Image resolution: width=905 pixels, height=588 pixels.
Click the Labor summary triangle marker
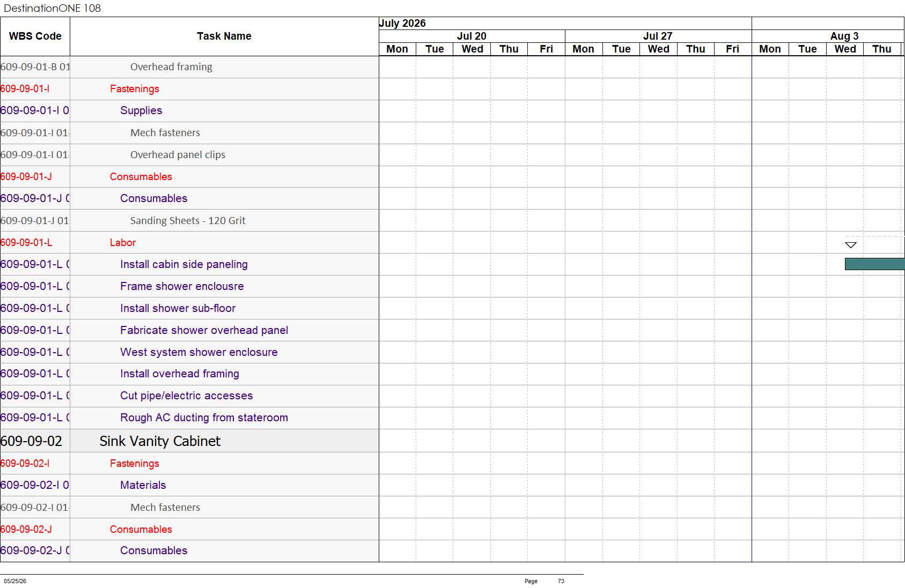point(851,245)
